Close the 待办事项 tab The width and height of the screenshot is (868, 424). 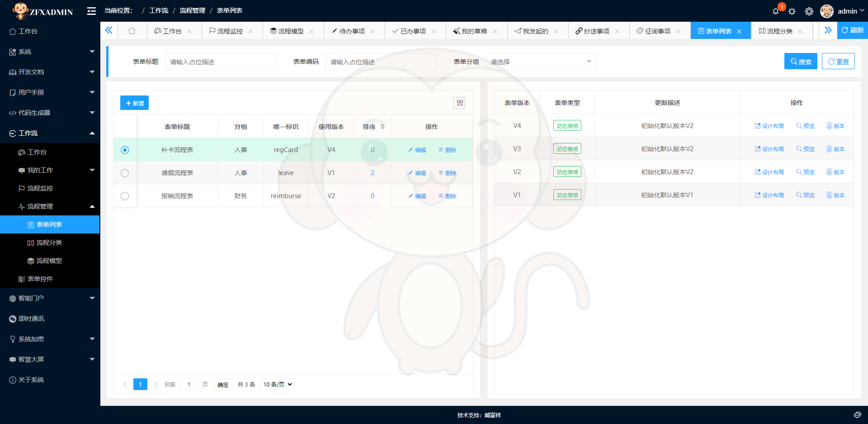pos(373,31)
